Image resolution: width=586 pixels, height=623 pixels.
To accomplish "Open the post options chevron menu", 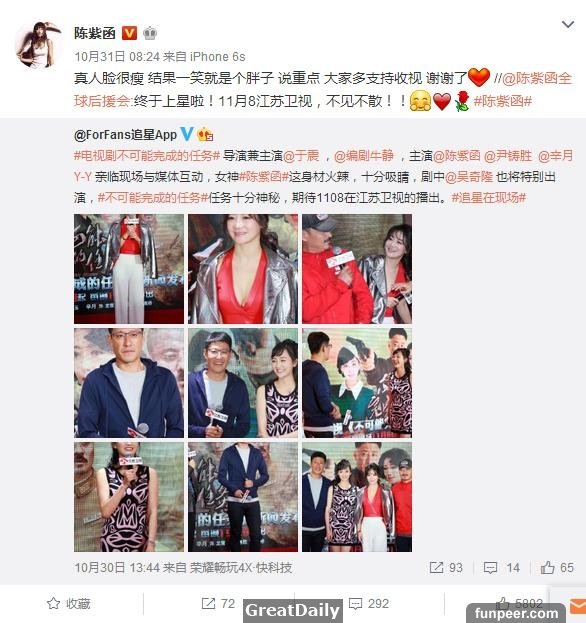I will tap(568, 25).
